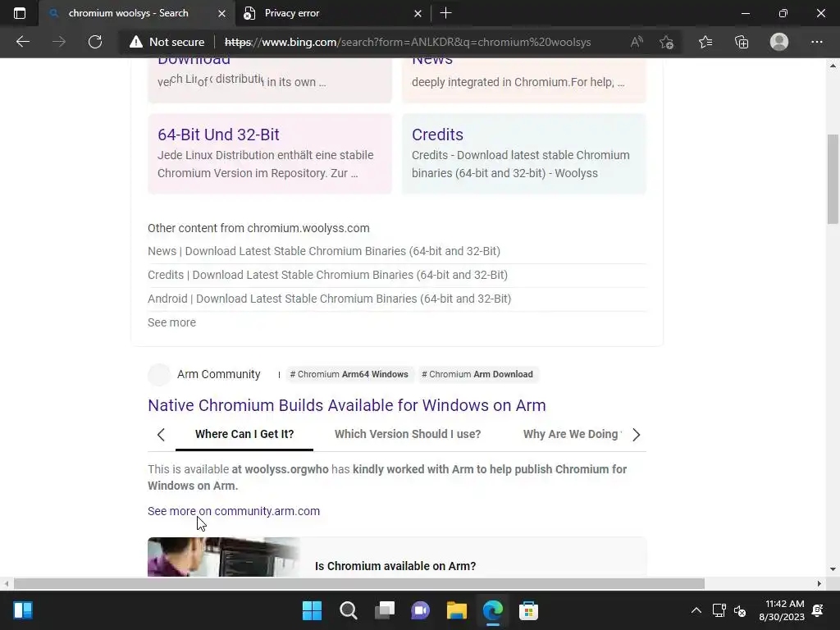Image resolution: width=840 pixels, height=630 pixels.
Task: Open the Windows Widgets panel
Action: point(22,610)
